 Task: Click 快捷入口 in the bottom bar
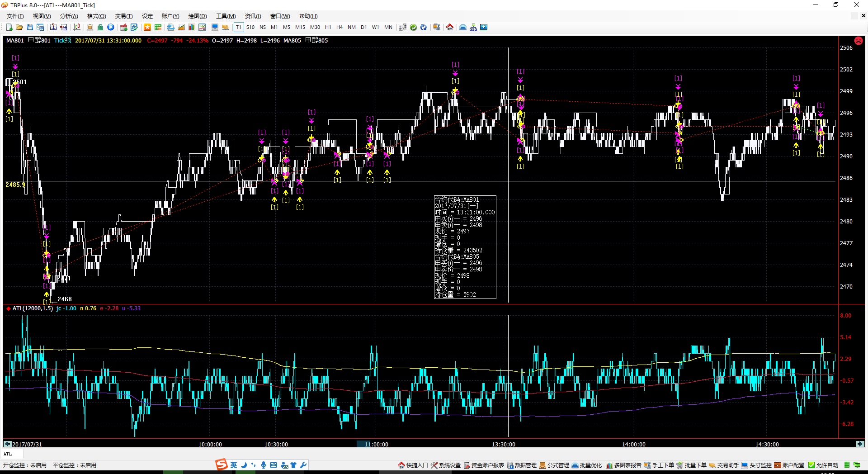tap(413, 465)
